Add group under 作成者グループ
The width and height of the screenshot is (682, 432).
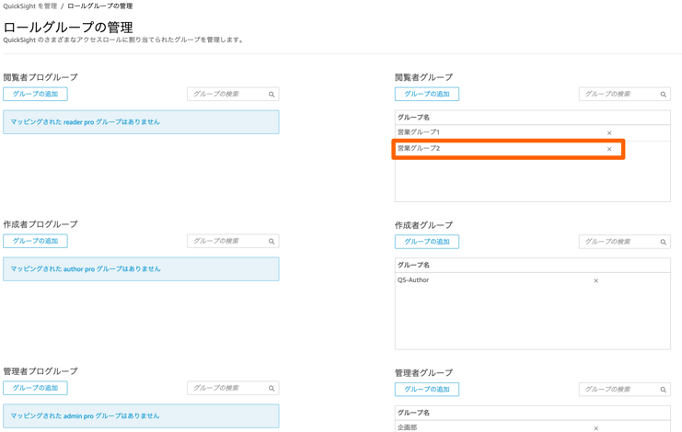[x=427, y=241]
